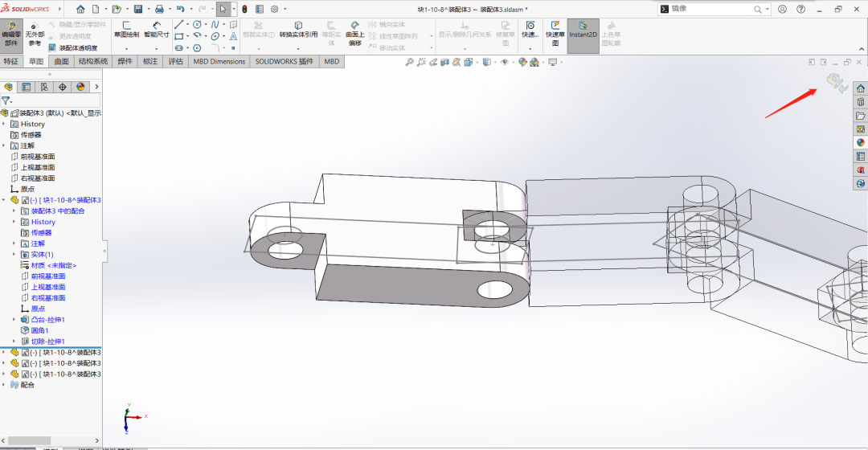
Task: Switch to the 特征 (Features) tab
Action: coord(10,61)
